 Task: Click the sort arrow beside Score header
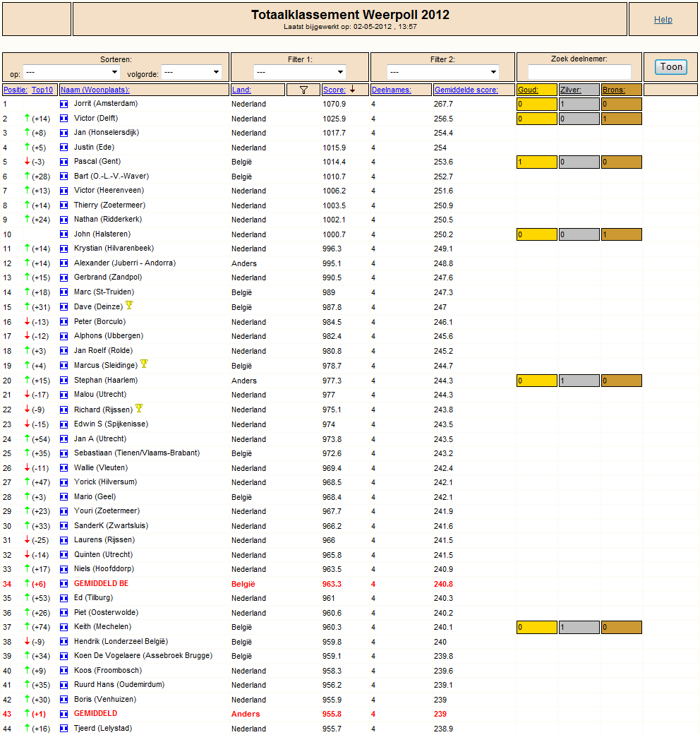coord(352,89)
